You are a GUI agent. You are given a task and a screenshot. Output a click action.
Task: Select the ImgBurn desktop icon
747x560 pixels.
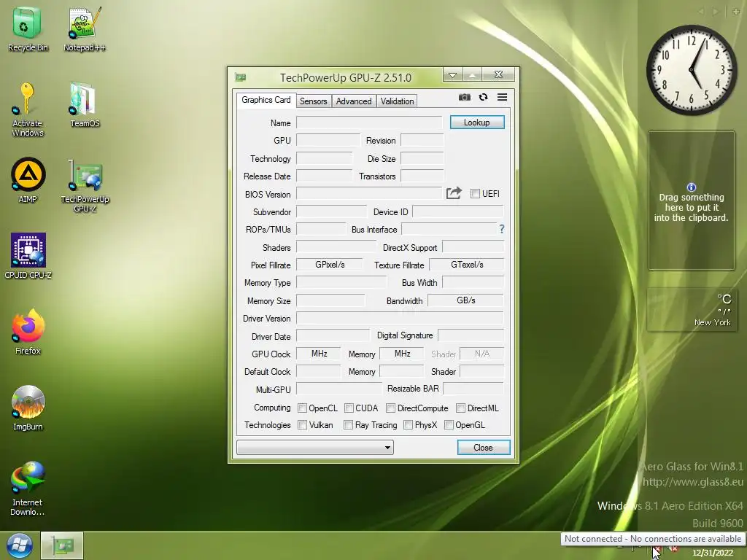coord(28,408)
